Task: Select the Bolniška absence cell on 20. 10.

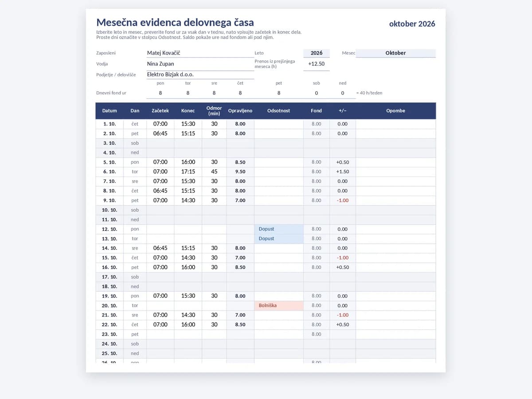Action: (x=279, y=305)
